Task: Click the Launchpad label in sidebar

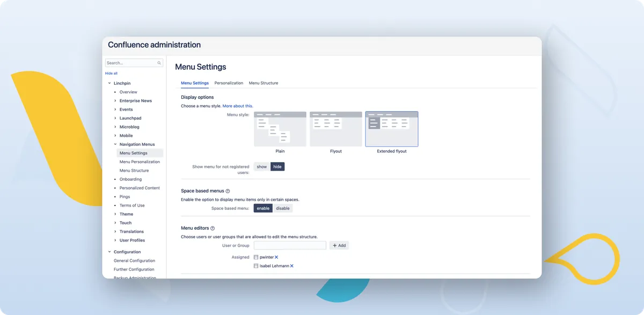Action: (x=130, y=118)
